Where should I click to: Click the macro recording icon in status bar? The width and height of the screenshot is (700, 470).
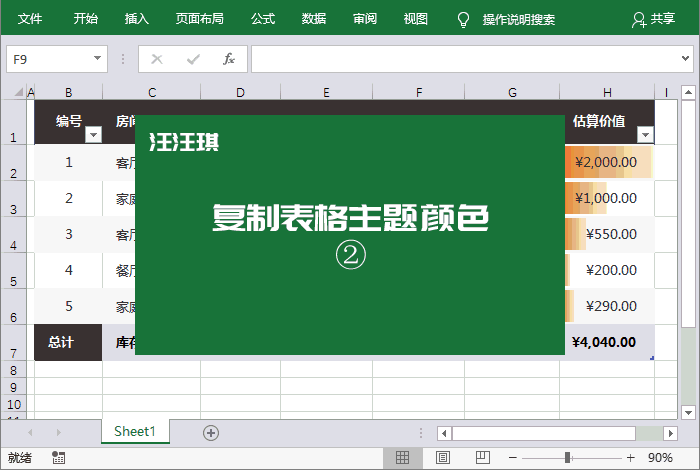(x=58, y=457)
